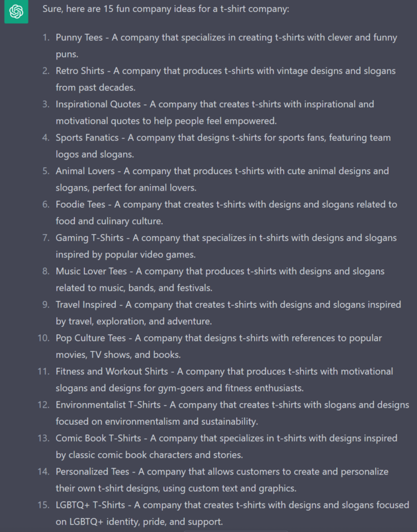The image size is (417, 532).
Task: Click the intro line about 15 fun company ideas
Action: click(165, 9)
